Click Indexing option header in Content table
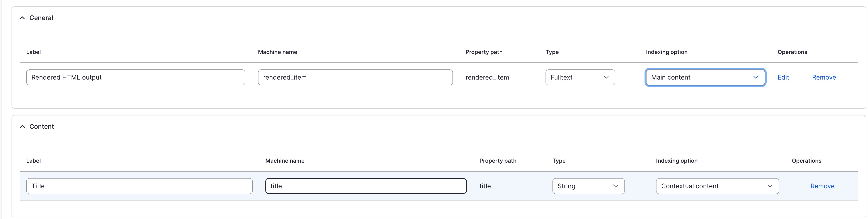This screenshot has width=868, height=219. [677, 161]
